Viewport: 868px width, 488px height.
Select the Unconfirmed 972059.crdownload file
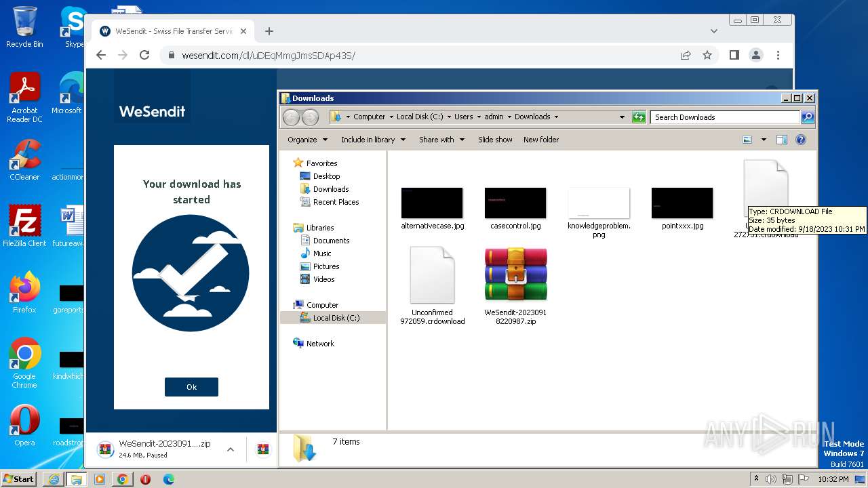point(432,285)
